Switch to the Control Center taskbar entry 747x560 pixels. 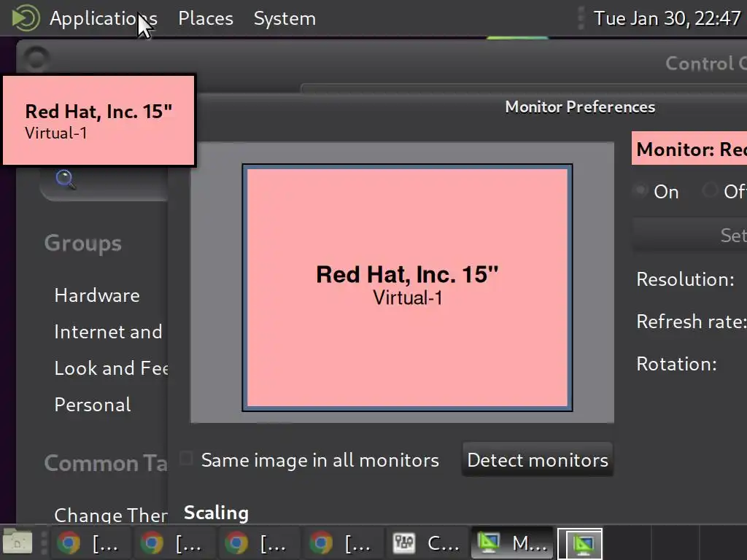427,543
